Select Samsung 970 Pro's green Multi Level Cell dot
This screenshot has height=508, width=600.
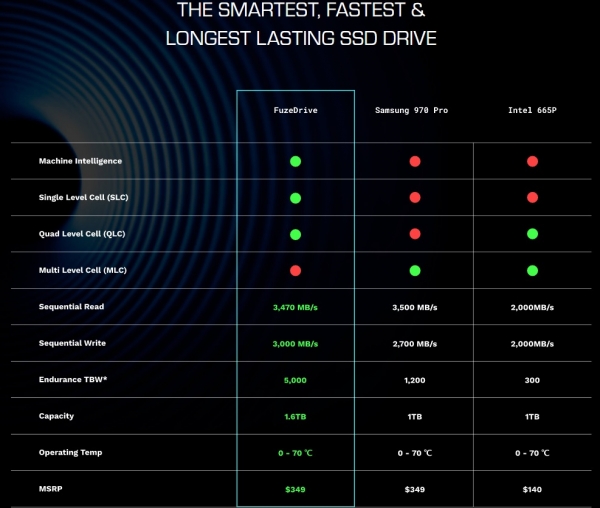[x=414, y=271]
